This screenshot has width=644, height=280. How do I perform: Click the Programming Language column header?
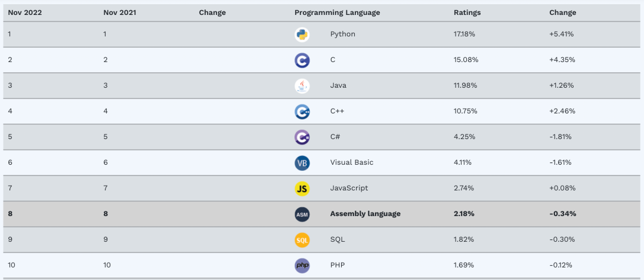[x=337, y=13]
